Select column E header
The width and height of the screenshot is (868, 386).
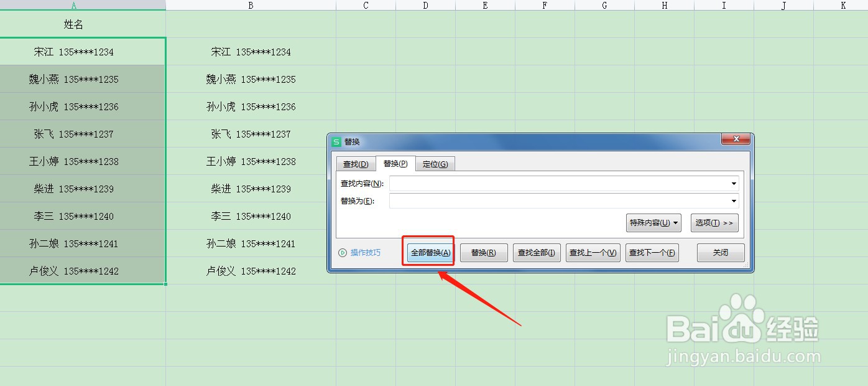tap(485, 5)
